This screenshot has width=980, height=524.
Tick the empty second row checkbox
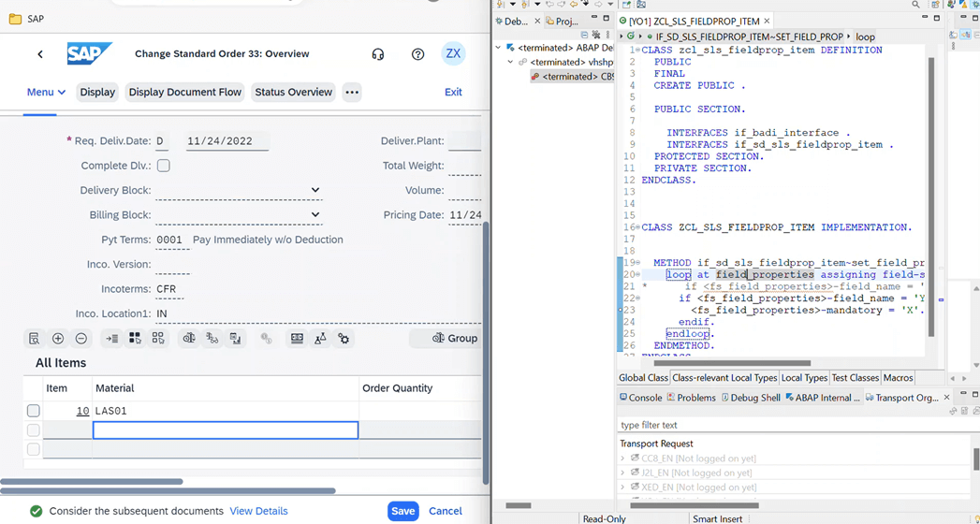click(34, 430)
